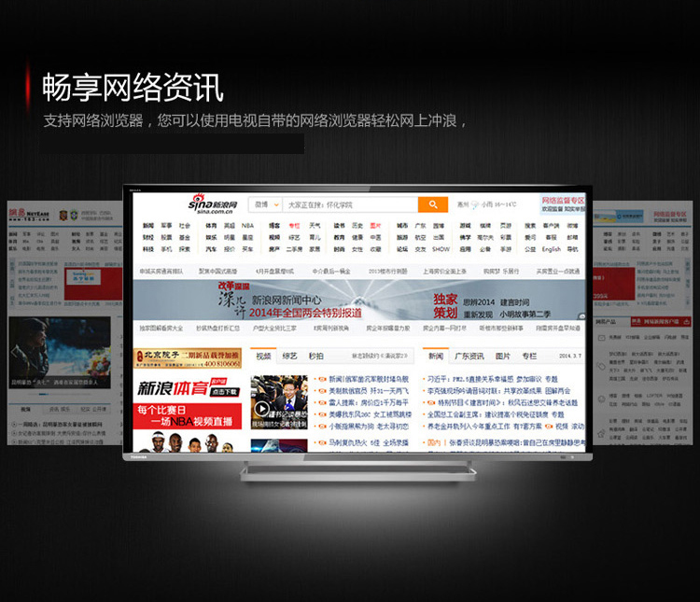Open the 图片 tab in headlines panel
Viewport: 700px width, 602px height.
503,356
